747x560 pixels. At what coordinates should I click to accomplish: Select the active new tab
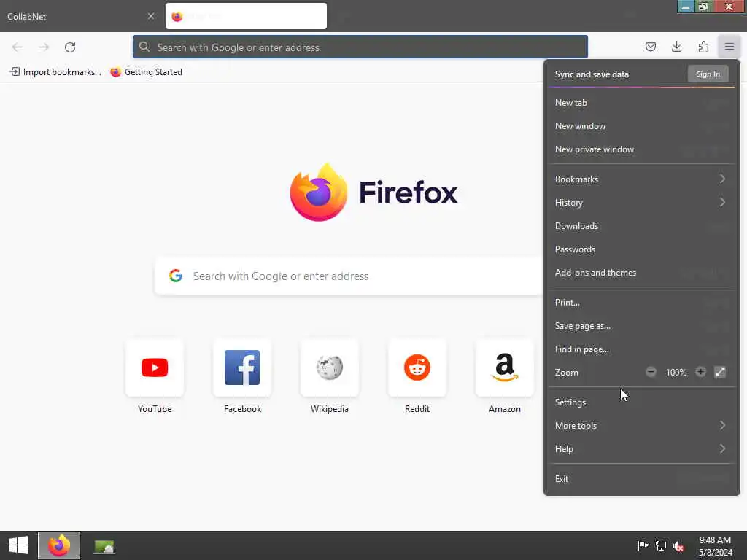[x=246, y=16]
